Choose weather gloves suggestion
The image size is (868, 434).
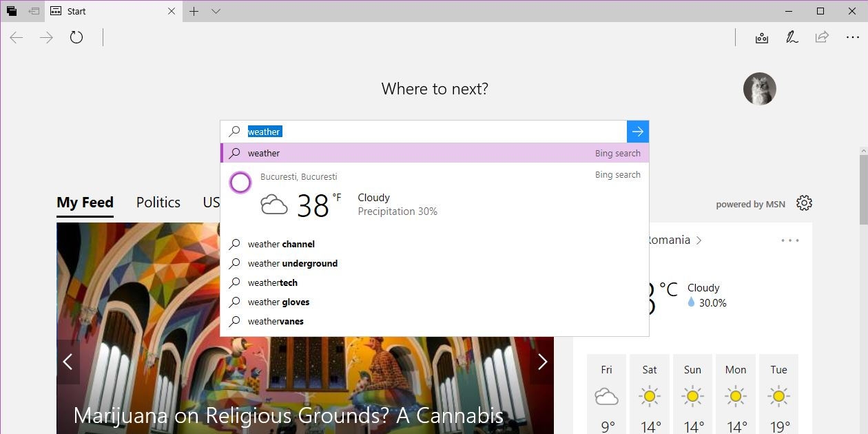[435, 302]
